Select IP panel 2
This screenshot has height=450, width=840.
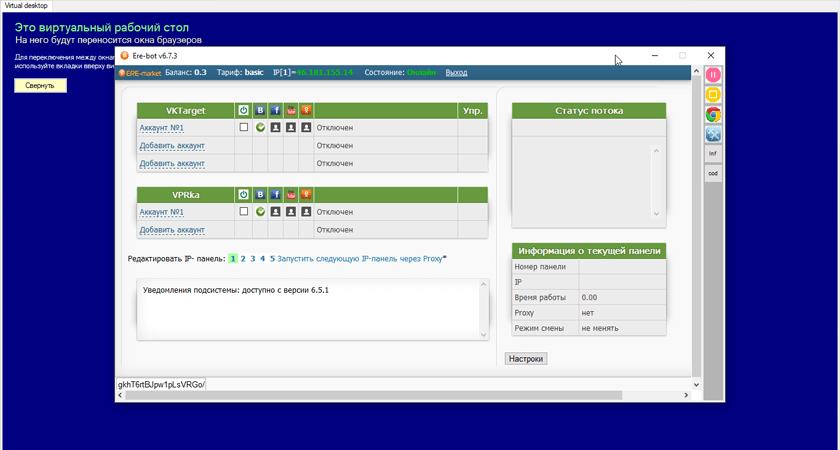tap(243, 258)
